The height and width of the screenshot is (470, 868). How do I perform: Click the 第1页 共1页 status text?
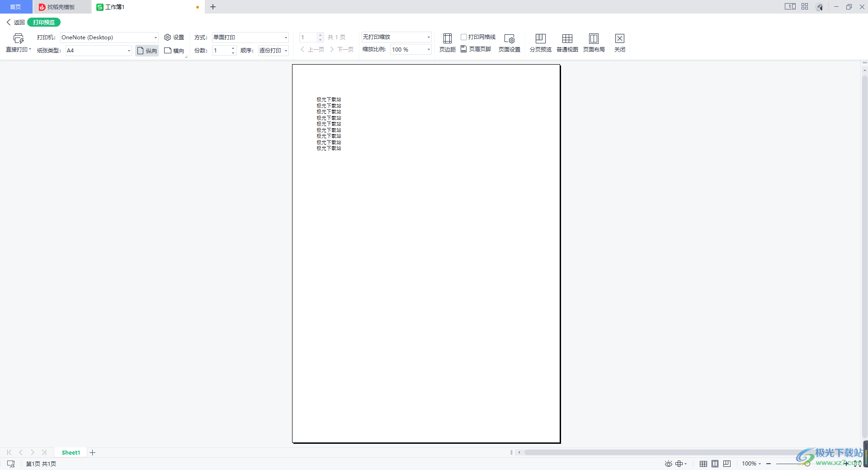[x=41, y=464]
